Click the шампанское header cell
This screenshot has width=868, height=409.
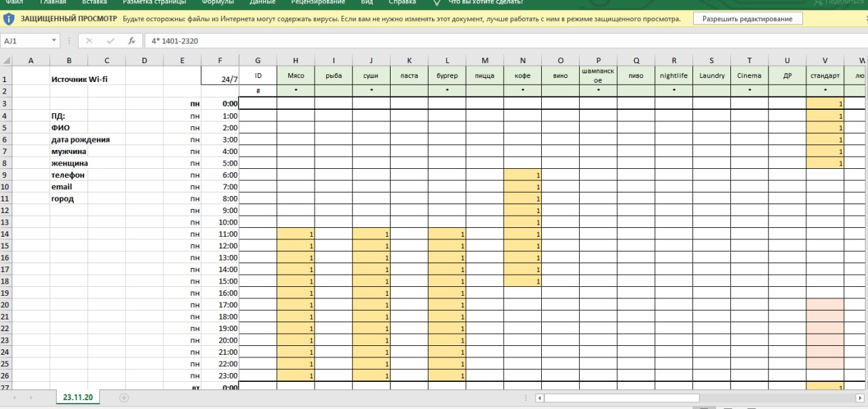pos(598,75)
